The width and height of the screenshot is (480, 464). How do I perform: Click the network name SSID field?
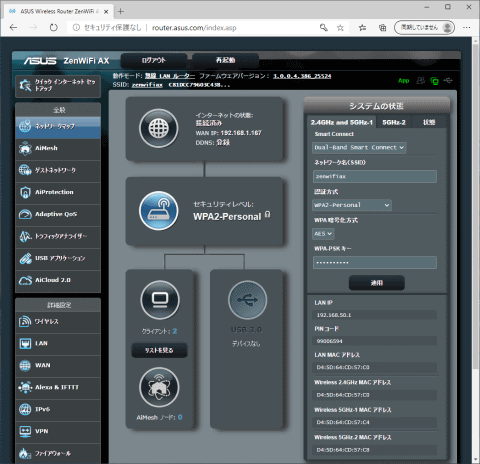pos(375,176)
